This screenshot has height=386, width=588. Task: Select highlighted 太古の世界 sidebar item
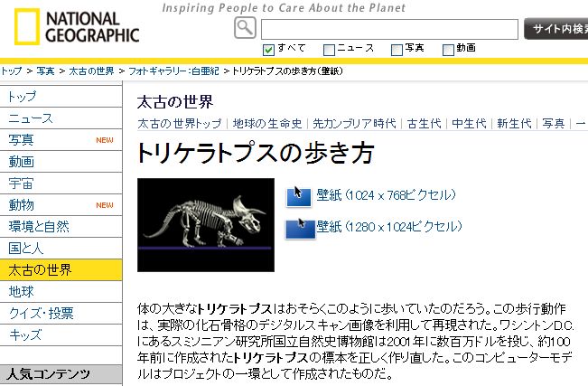[x=61, y=270]
